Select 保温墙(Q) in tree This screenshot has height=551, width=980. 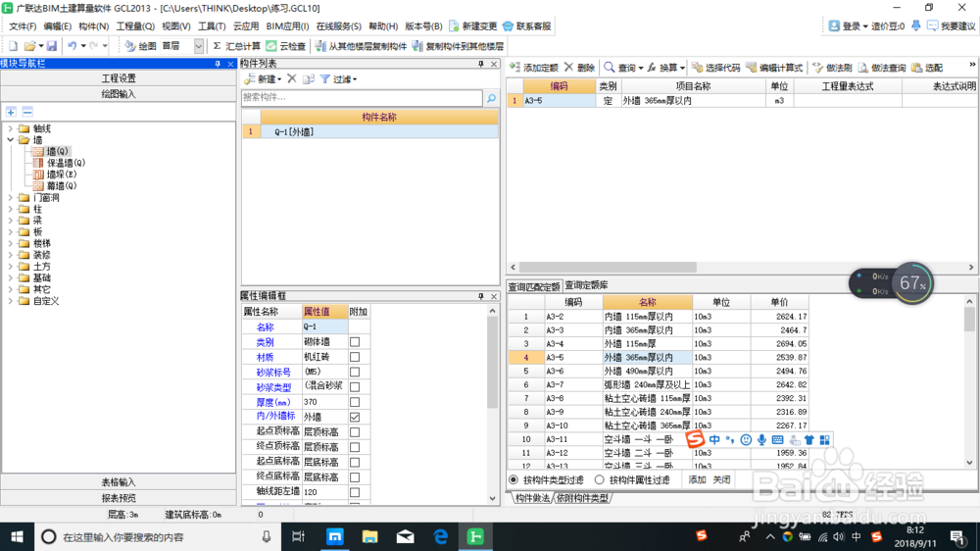click(x=66, y=163)
